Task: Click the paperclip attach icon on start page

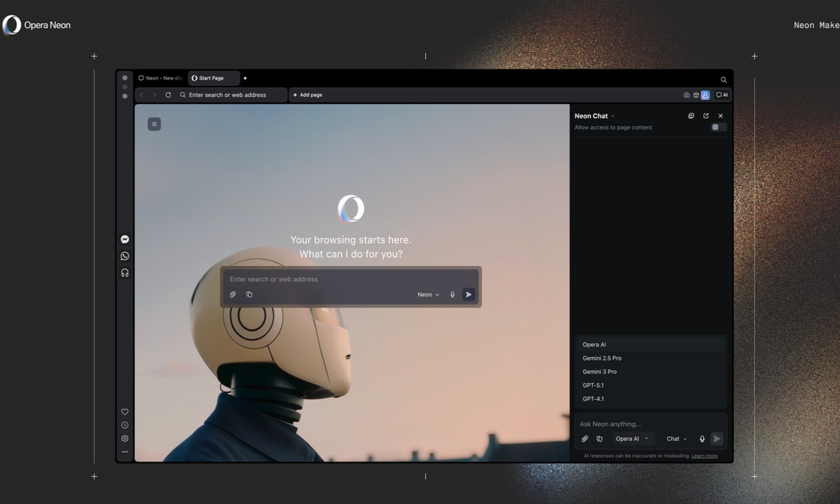Action: tap(233, 295)
